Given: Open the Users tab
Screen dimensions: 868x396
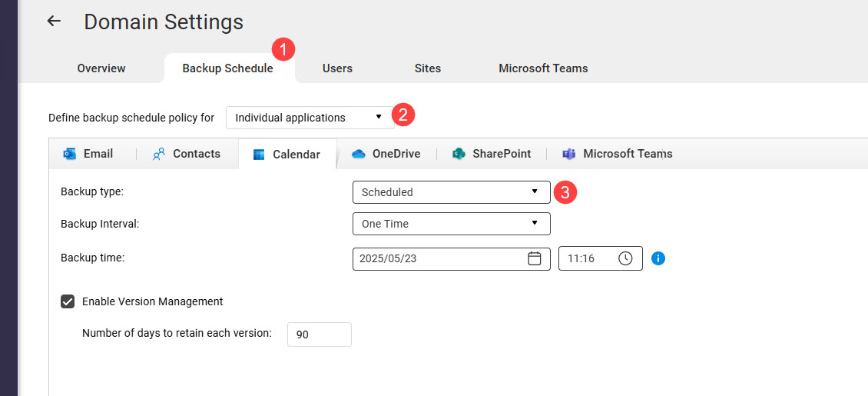Looking at the screenshot, I should coord(337,68).
